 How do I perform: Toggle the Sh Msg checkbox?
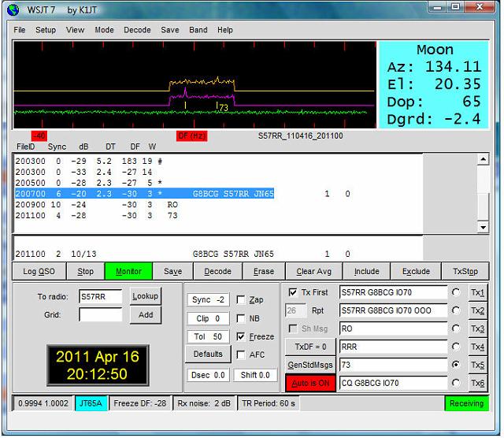(x=293, y=328)
